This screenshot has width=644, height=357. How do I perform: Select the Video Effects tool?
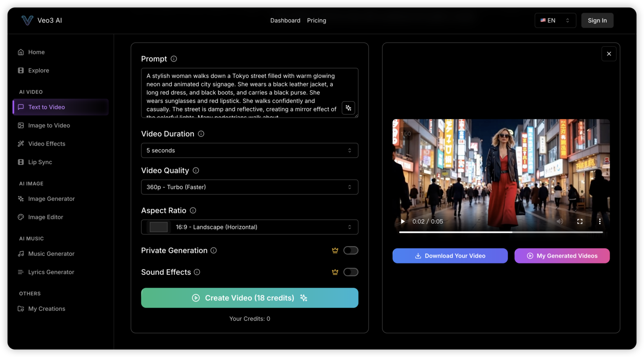[47, 143]
